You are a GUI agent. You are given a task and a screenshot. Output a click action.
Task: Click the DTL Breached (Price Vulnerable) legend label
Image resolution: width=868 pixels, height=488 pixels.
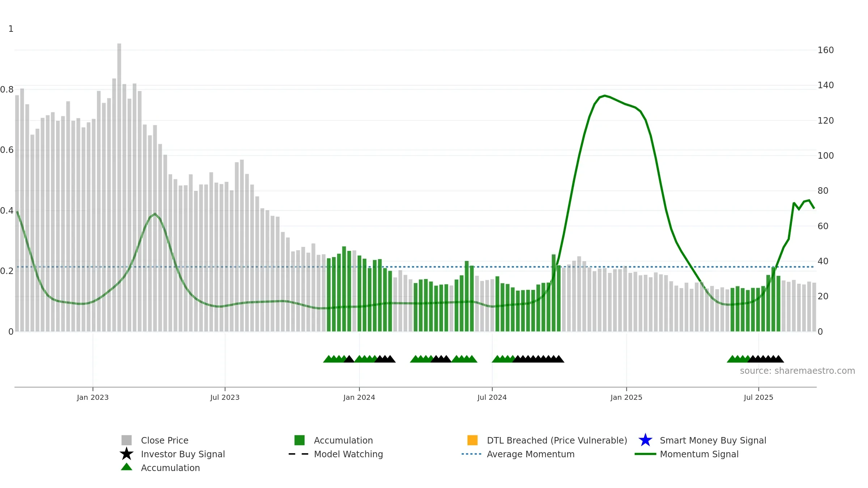pos(557,440)
